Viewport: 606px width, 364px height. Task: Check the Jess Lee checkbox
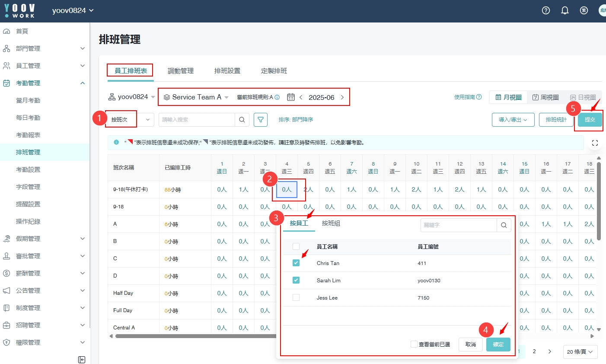coord(296,297)
